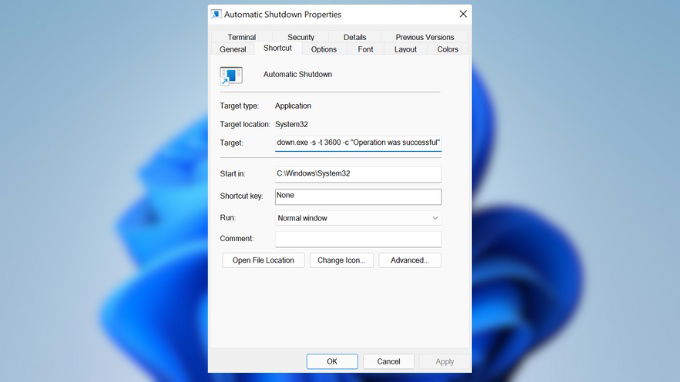680x382 pixels.
Task: Switch to the Layout tab
Action: click(405, 49)
